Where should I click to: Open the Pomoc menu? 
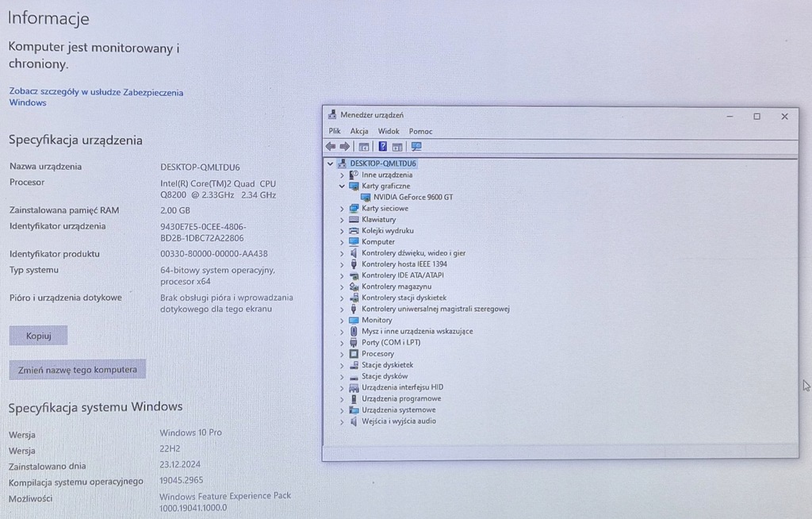point(420,131)
